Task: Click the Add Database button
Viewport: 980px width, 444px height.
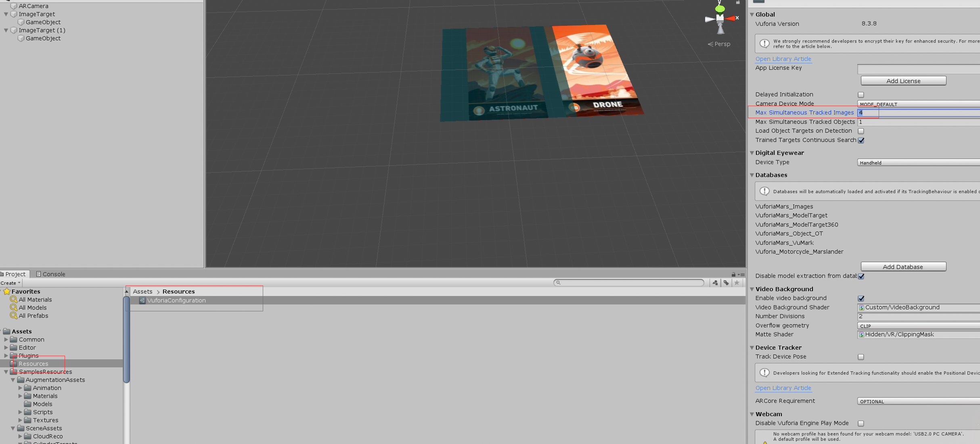Action: [903, 267]
